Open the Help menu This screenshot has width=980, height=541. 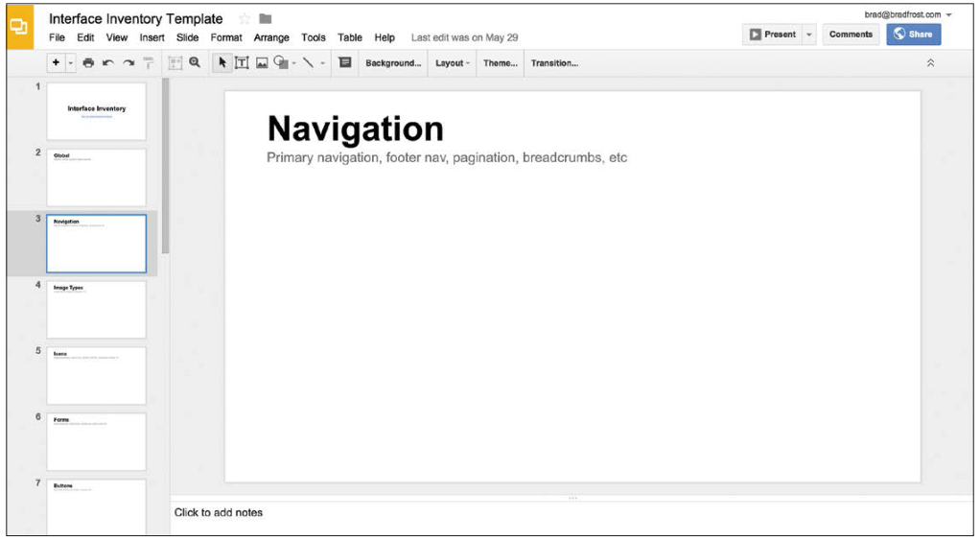click(x=385, y=37)
